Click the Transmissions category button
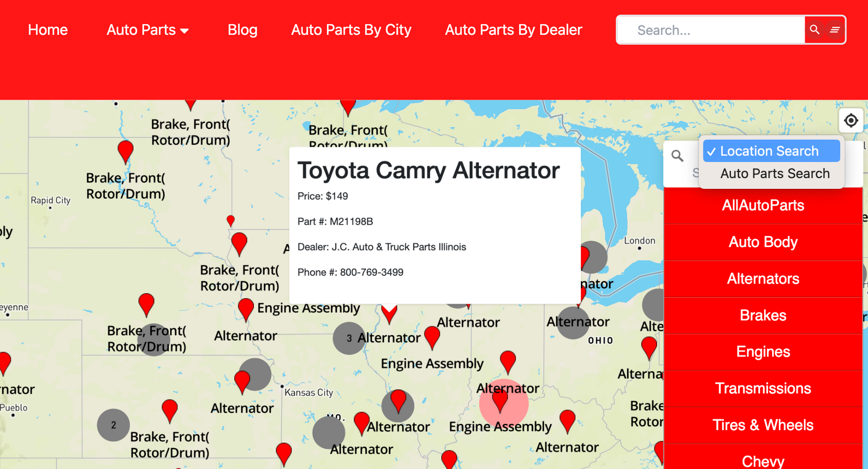This screenshot has width=868, height=469. tap(763, 389)
